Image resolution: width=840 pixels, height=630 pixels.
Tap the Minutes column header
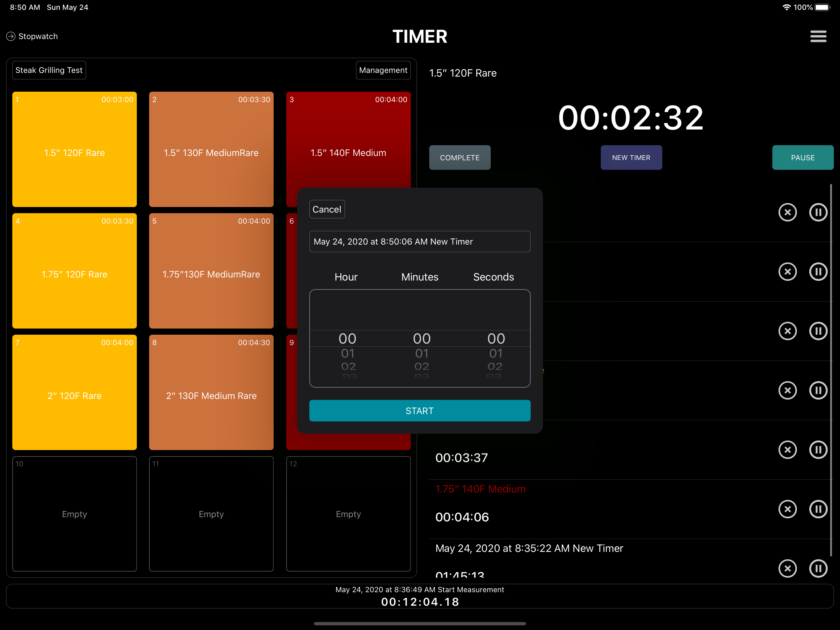coord(420,277)
